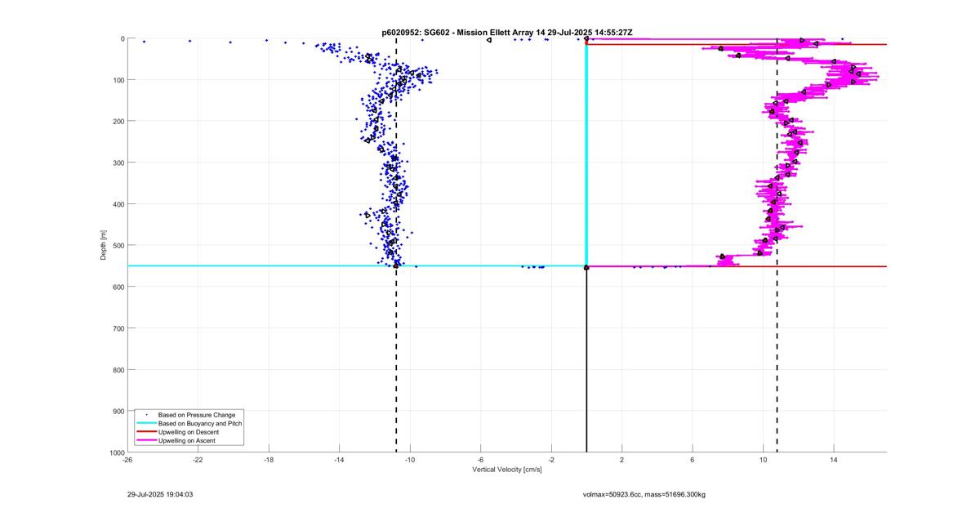Select the 'Depth [m]' y-axis label
Viewport: 980px width, 508px height.
pos(104,245)
